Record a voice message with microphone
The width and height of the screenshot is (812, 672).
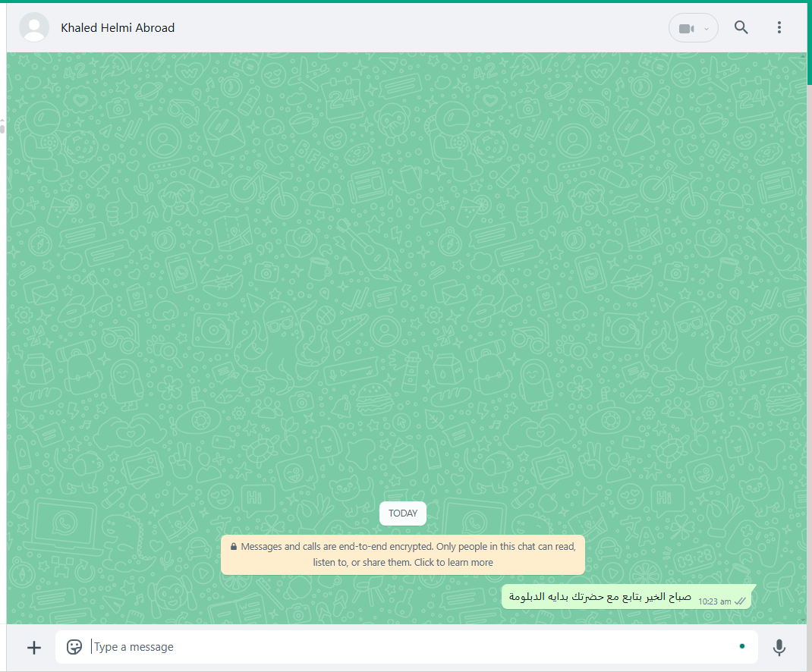pyautogui.click(x=779, y=647)
